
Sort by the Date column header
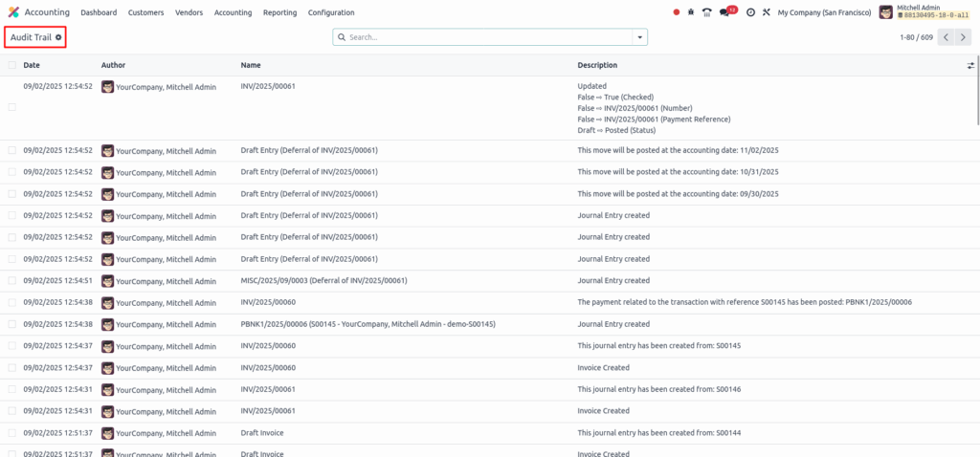click(x=32, y=65)
